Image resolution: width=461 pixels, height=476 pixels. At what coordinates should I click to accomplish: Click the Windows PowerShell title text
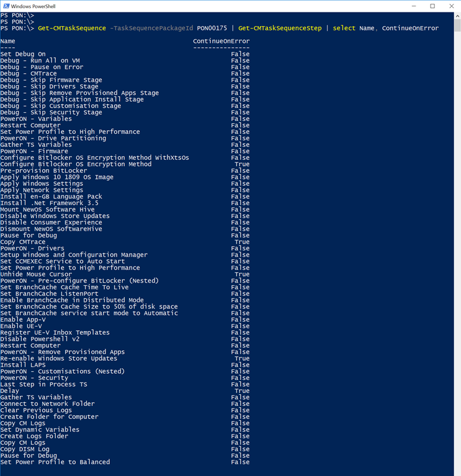click(x=35, y=6)
